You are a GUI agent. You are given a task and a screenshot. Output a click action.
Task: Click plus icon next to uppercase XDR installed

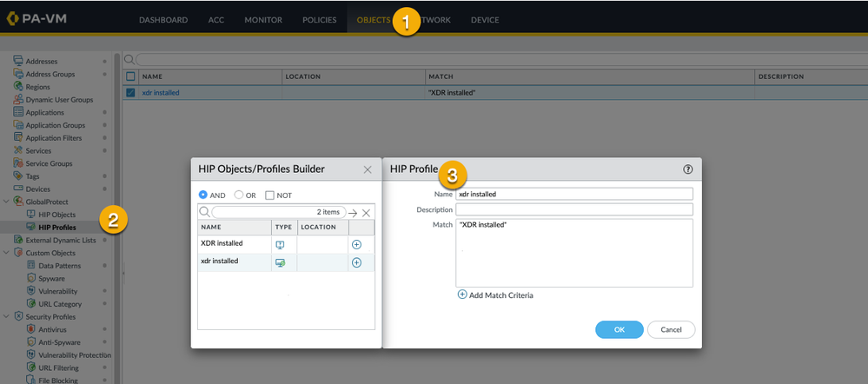pyautogui.click(x=356, y=244)
